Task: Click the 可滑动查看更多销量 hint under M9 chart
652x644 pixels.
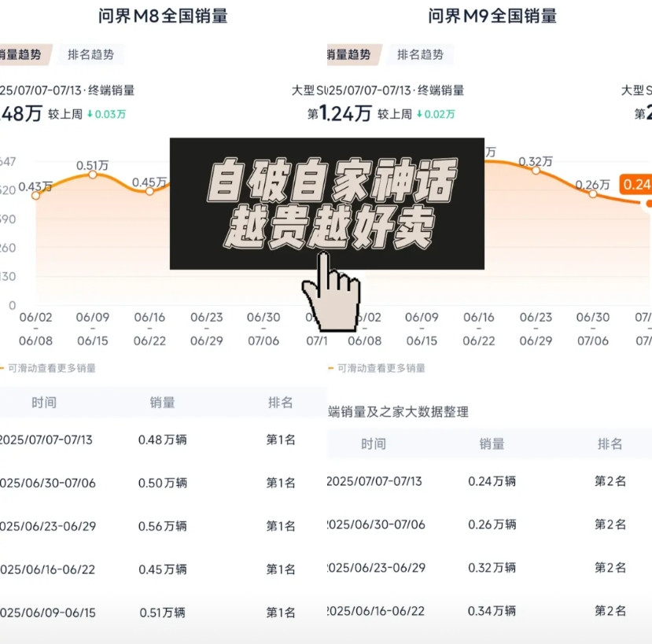Action: click(381, 368)
